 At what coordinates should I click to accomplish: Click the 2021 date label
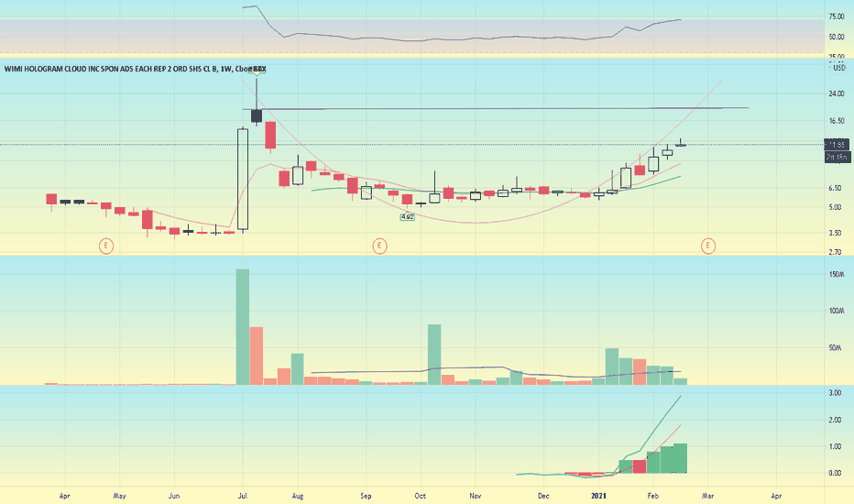598,496
